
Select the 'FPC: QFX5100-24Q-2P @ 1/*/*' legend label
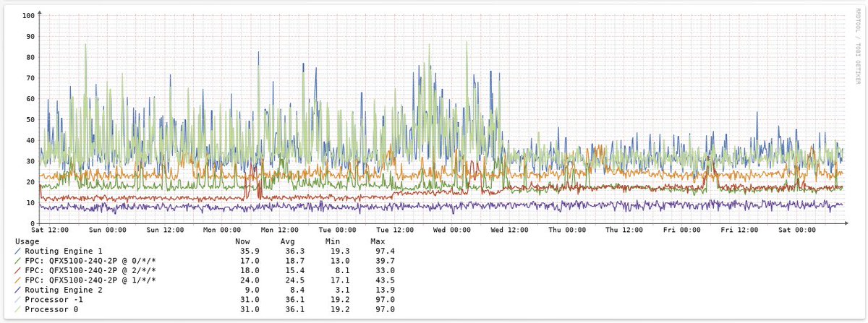(91, 280)
